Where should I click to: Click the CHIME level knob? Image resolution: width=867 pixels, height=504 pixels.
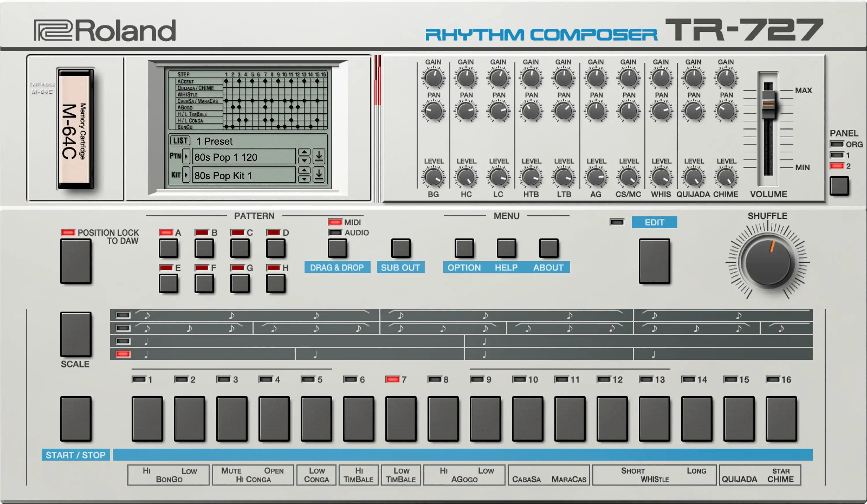click(x=726, y=177)
